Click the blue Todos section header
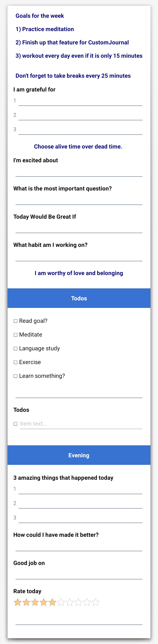158x644 pixels. click(x=79, y=298)
